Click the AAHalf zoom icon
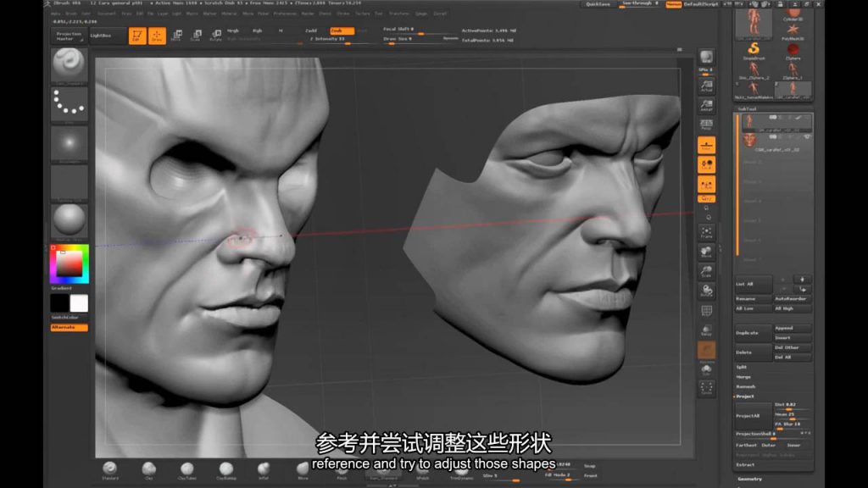Viewport: 868px width, 488px height. pyautogui.click(x=706, y=105)
